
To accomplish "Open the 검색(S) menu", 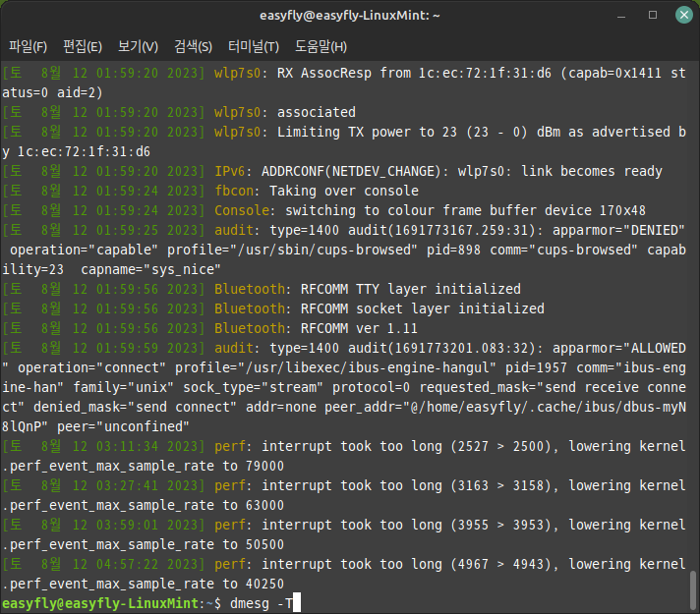I will tap(193, 46).
